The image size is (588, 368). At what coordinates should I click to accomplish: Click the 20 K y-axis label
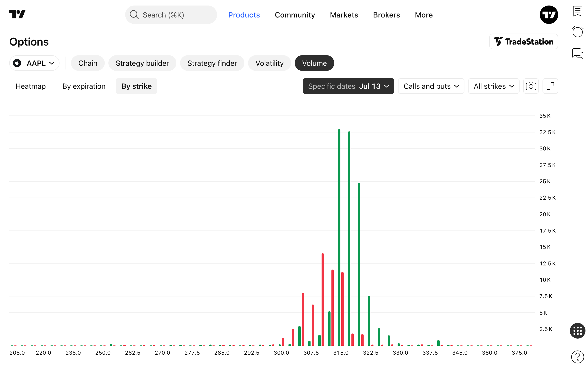click(x=545, y=214)
